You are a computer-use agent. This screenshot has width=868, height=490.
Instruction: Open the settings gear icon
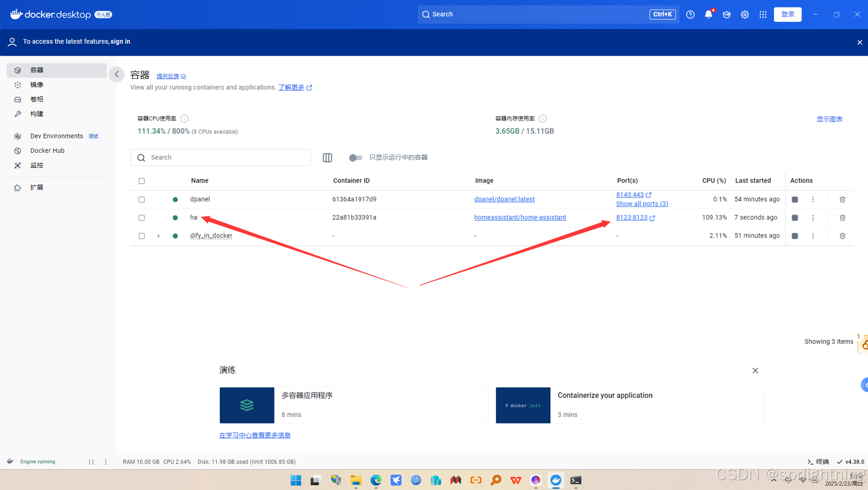[745, 15]
